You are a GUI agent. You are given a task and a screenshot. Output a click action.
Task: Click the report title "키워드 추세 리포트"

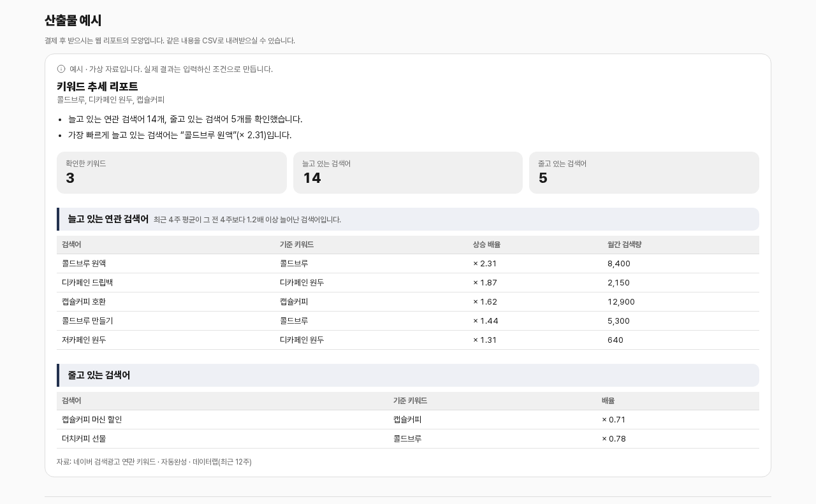(98, 87)
